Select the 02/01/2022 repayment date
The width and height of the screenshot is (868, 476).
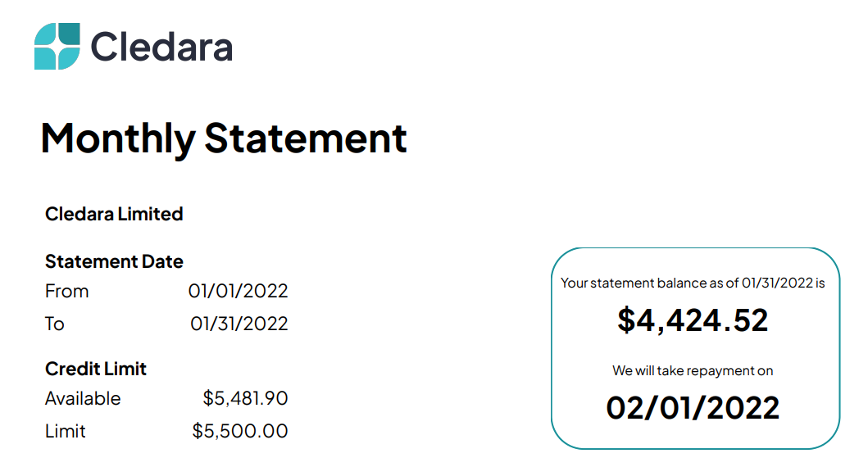[x=693, y=408]
